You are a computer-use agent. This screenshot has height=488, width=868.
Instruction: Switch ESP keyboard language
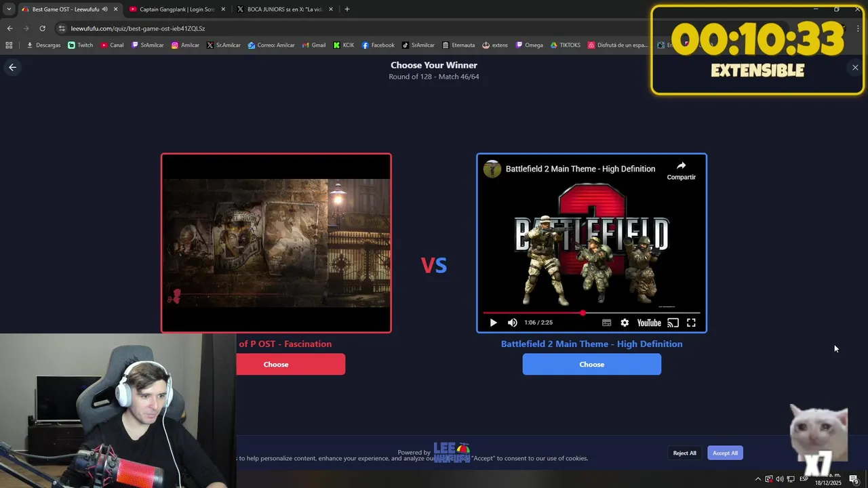coord(804,479)
